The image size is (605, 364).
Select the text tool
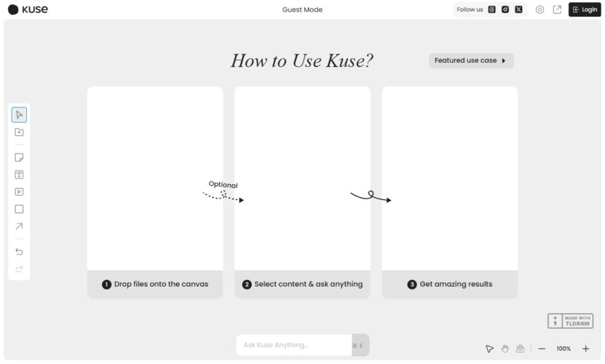tap(19, 174)
